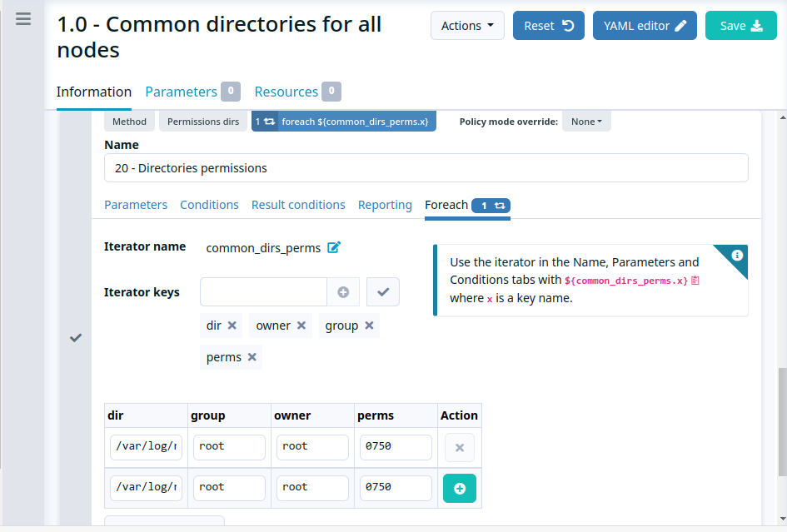Viewport: 787px width, 532px height.
Task: Edit iterator name with pencil icon
Action: [x=334, y=247]
